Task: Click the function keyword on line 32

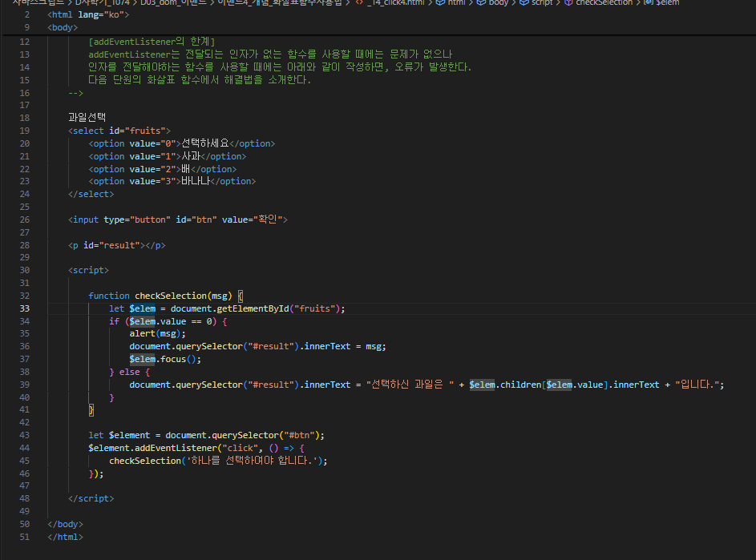Action: coord(109,296)
